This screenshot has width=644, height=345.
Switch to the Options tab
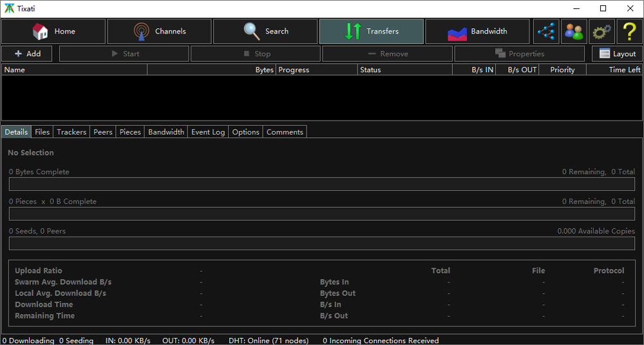[x=245, y=132]
